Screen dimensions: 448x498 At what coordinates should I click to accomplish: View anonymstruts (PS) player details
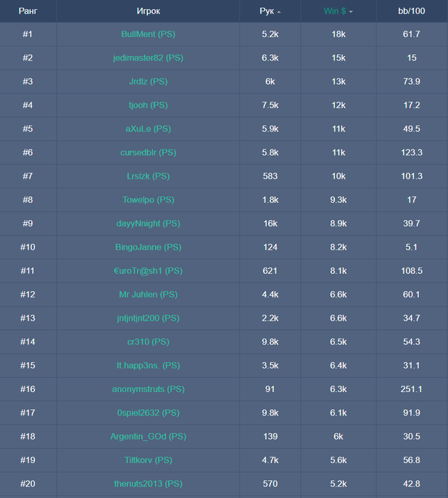click(x=148, y=389)
